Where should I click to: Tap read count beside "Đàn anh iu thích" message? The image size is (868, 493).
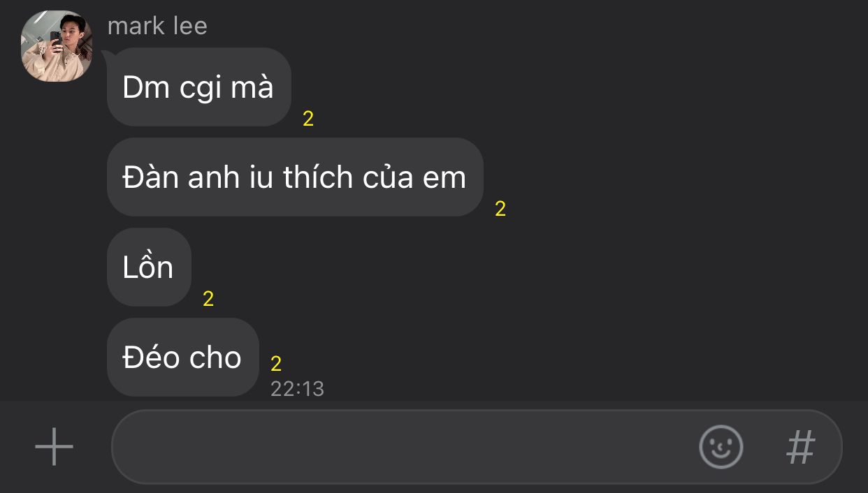pos(500,209)
